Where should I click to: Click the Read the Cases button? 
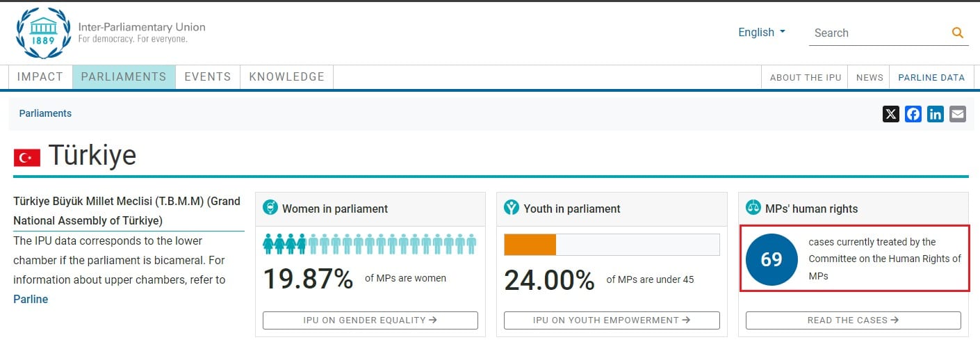tap(853, 320)
